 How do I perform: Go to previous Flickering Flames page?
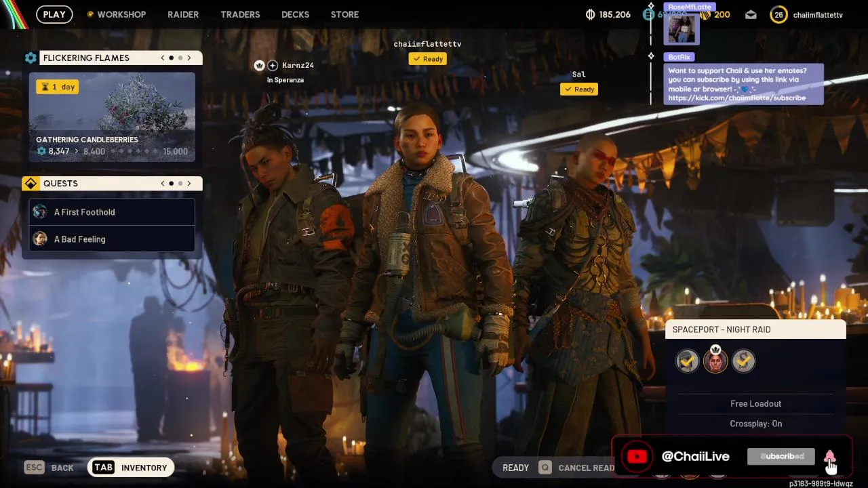[163, 58]
